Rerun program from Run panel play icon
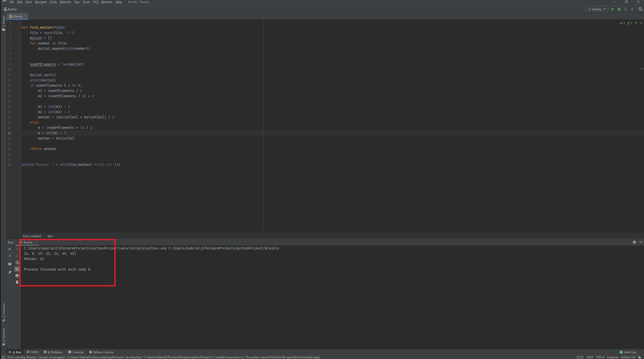 tap(10, 249)
